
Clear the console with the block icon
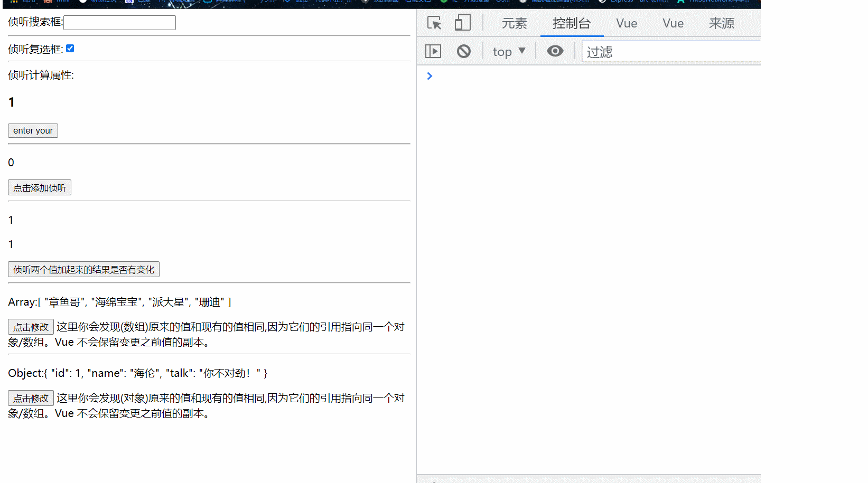[x=464, y=51]
